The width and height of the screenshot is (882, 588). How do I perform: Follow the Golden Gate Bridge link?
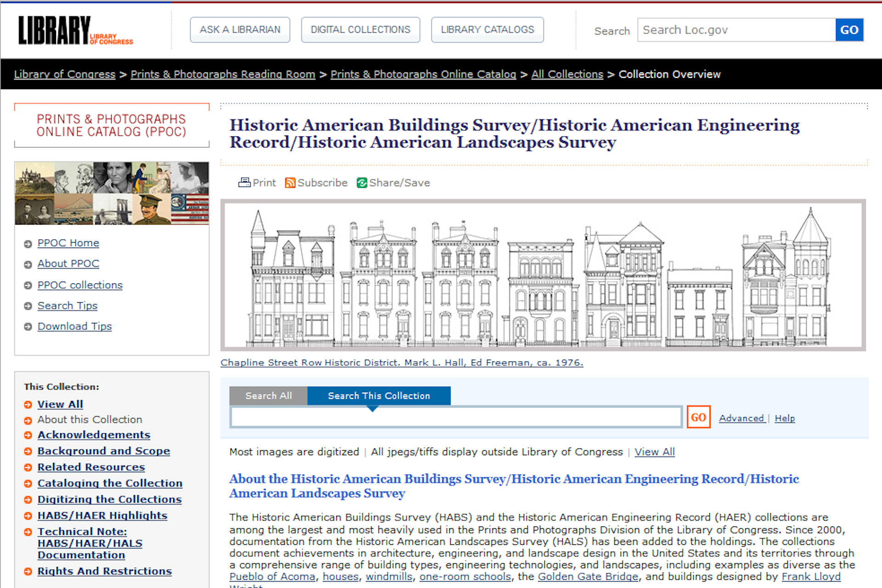[x=588, y=577]
